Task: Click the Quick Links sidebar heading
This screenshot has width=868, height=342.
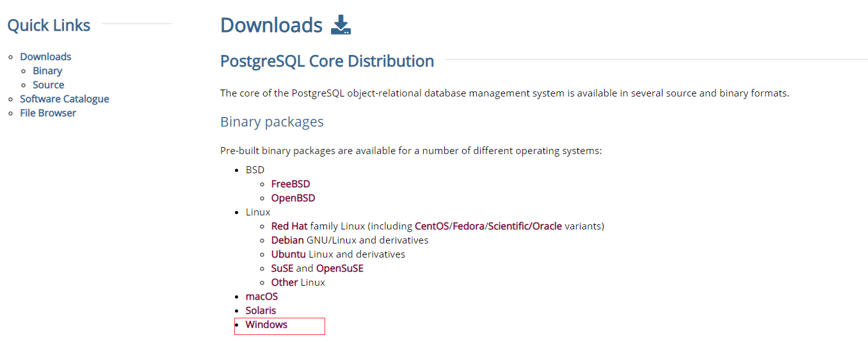Action: coord(49,26)
